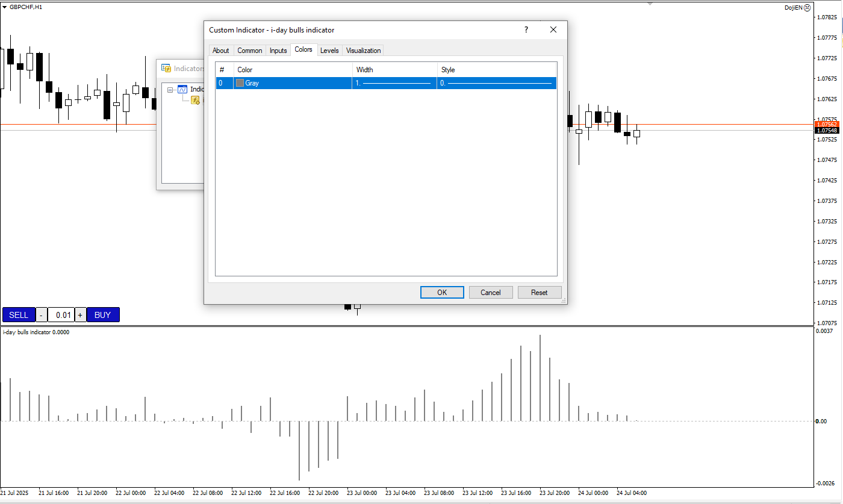Switch to the Inputs tab
This screenshot has width=843, height=504.
(x=278, y=51)
